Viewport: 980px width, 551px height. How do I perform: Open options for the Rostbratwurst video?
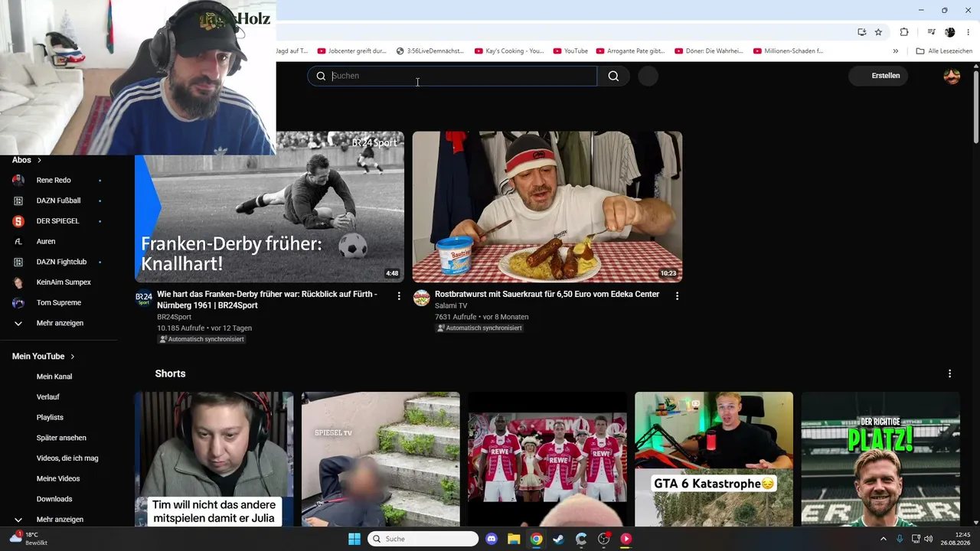click(677, 295)
